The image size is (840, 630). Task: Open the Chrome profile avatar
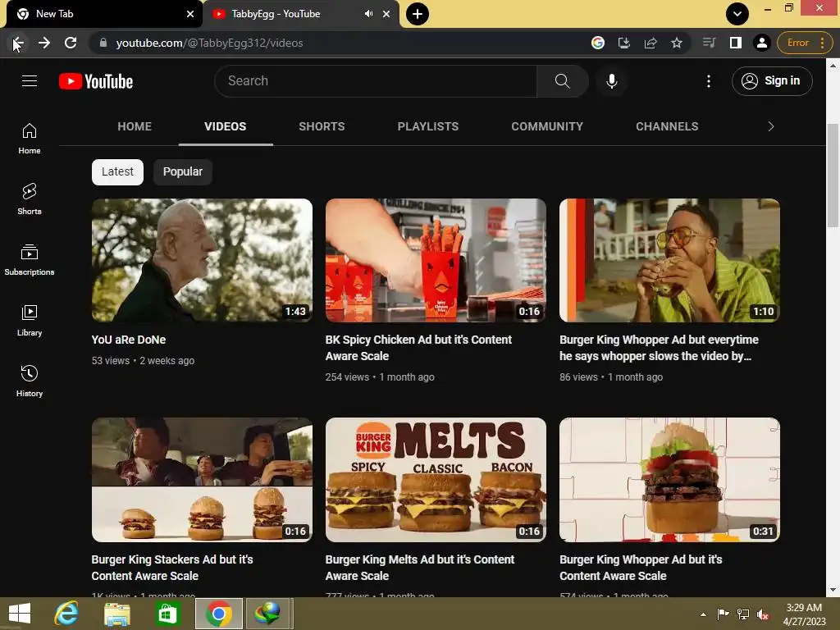(762, 43)
